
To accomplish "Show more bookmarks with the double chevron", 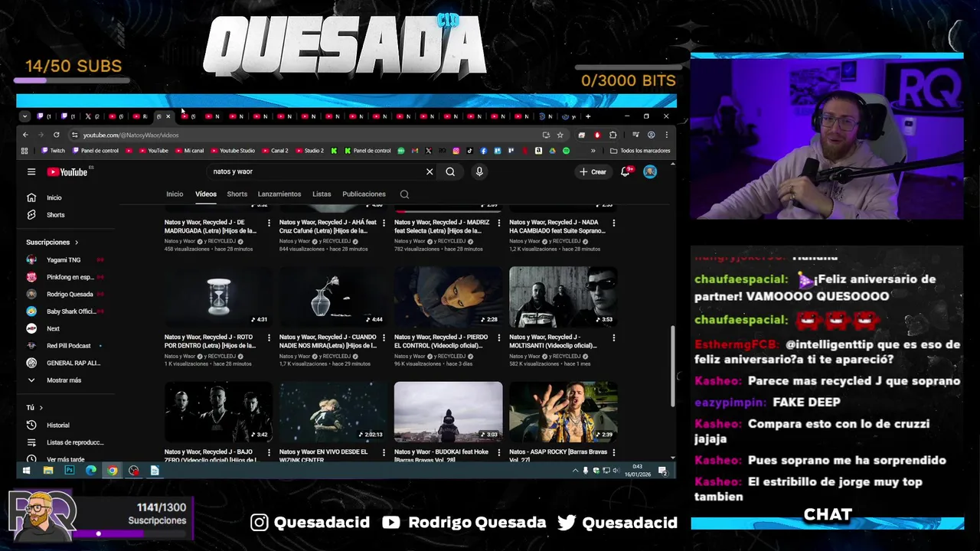I will (x=593, y=151).
